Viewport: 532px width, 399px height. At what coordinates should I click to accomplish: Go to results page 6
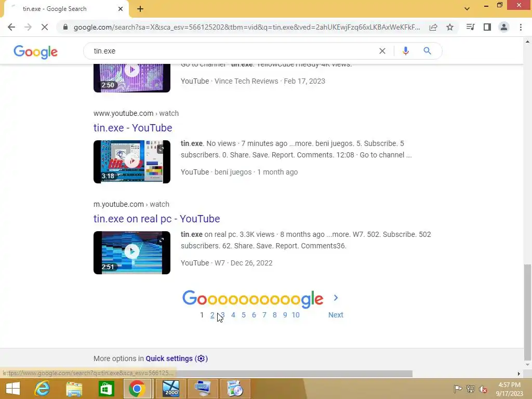pyautogui.click(x=254, y=315)
